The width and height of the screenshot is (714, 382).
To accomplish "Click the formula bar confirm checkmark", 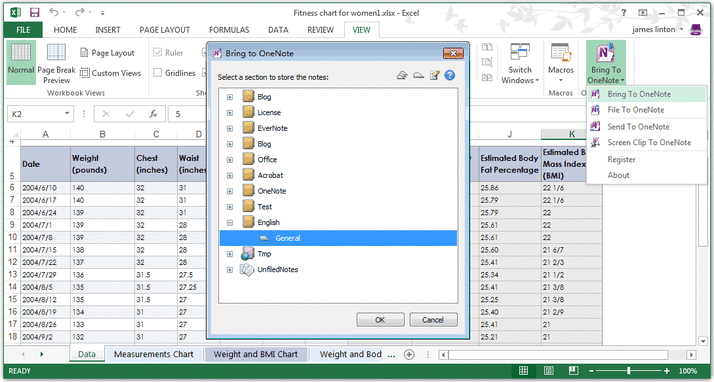I will [x=130, y=114].
